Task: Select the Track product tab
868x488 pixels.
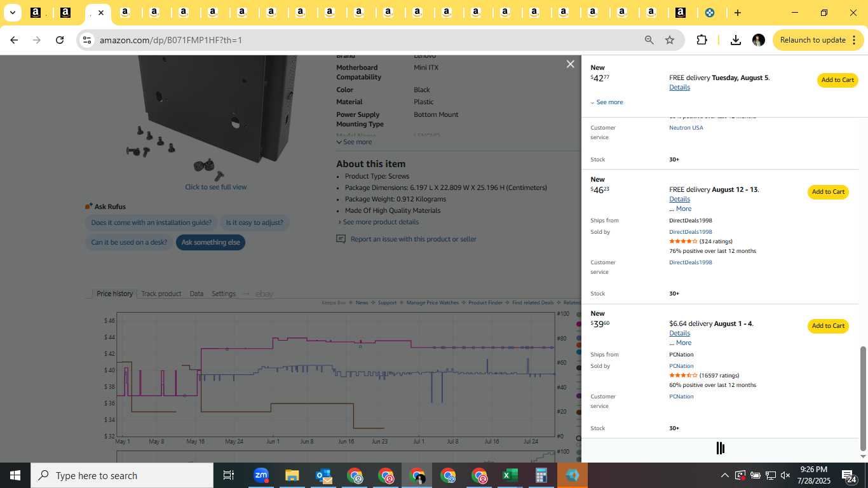Action: coord(161,294)
